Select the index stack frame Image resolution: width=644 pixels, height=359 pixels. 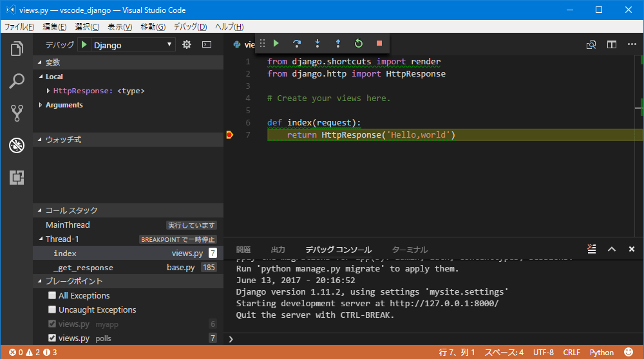(128, 253)
